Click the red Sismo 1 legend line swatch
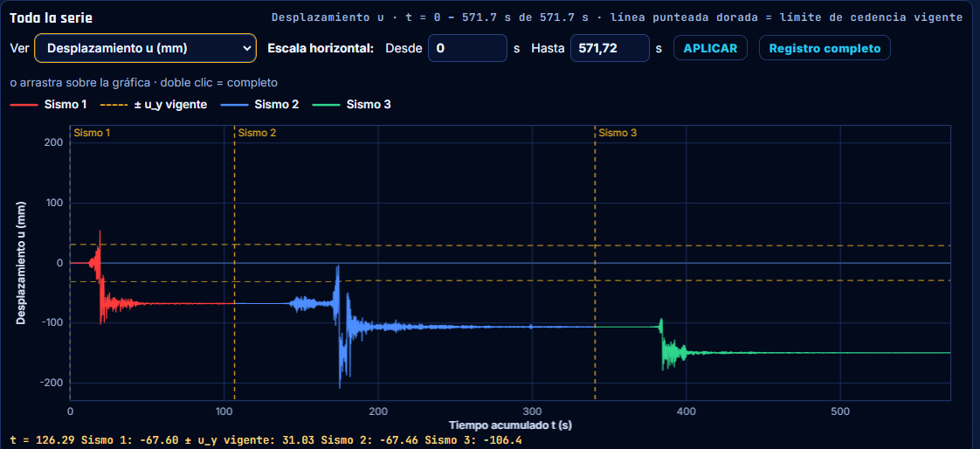 click(x=23, y=105)
